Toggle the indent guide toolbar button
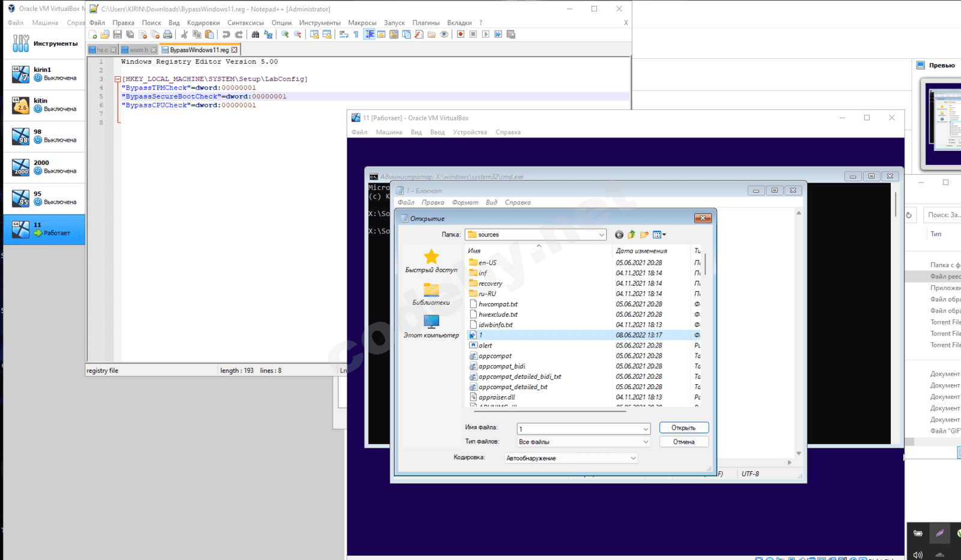This screenshot has height=560, width=961. tap(369, 35)
